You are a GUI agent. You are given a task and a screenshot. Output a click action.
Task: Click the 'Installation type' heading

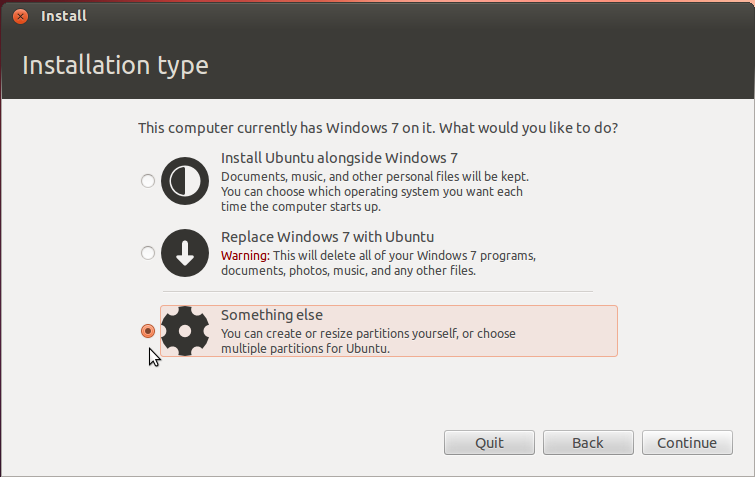point(116,65)
